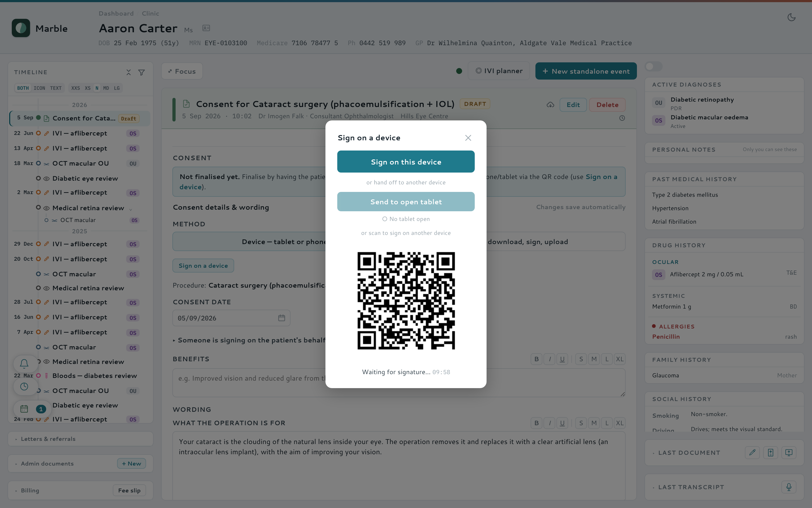812x508 pixels.
Task: Go to Dashboard breadcrumb
Action: click(116, 13)
